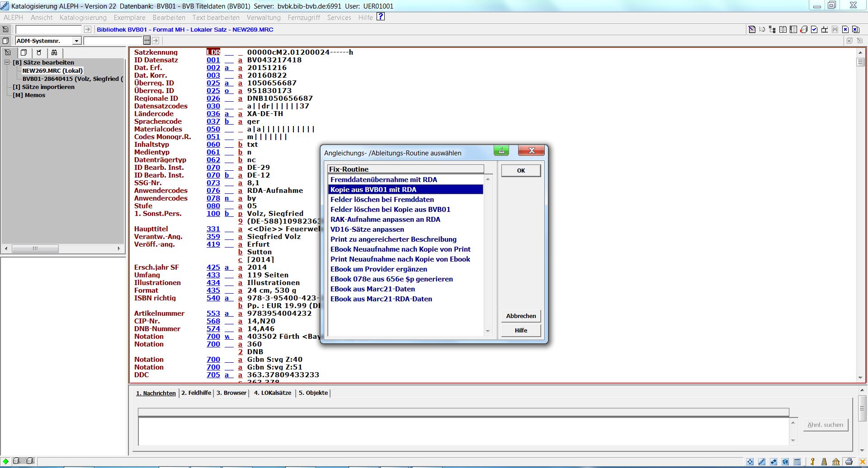The width and height of the screenshot is (868, 468).
Task: Open the Katalogisierung menu
Action: 83,18
